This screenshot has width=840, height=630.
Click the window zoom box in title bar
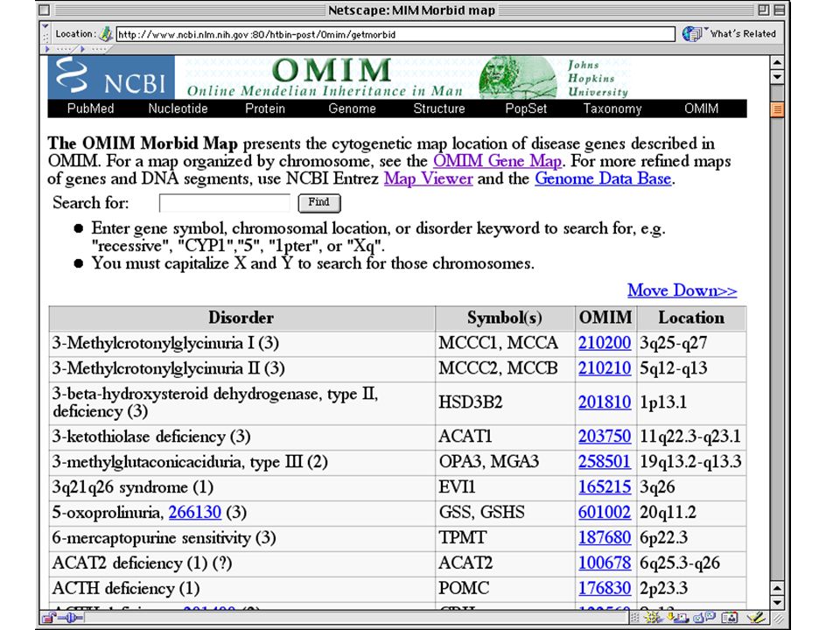click(x=763, y=10)
